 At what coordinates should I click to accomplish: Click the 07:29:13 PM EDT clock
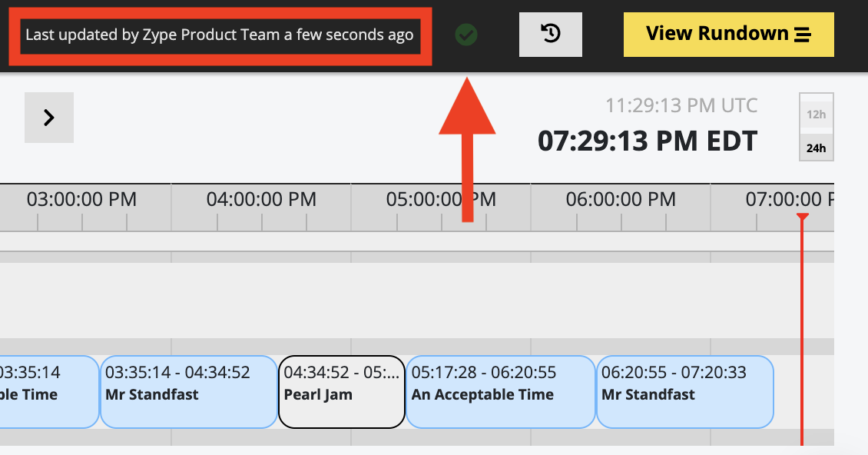(x=647, y=141)
